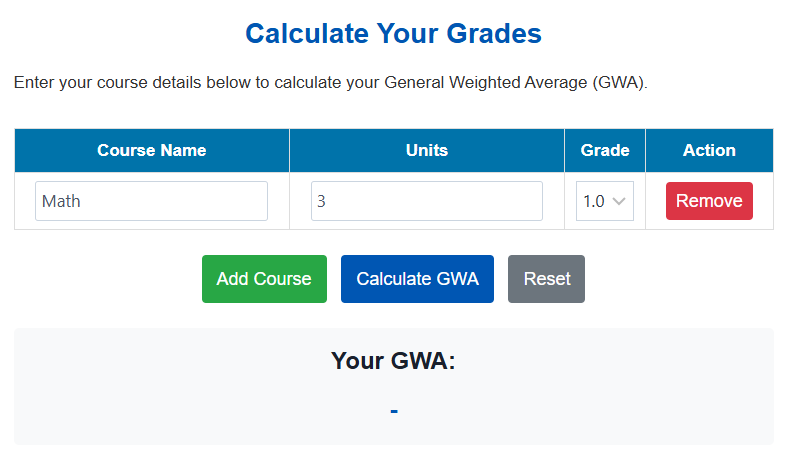Select the Units column header
Image resolution: width=789 pixels, height=460 pixels.
click(x=427, y=151)
